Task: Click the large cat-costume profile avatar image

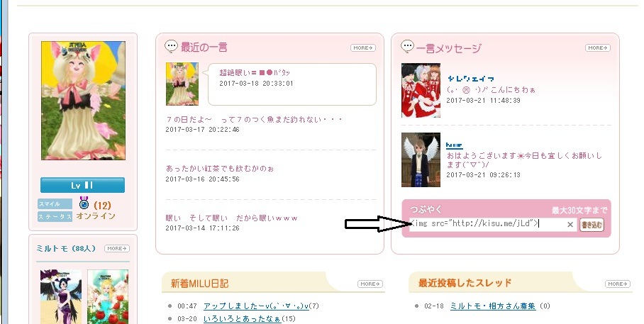Action: coord(84,100)
